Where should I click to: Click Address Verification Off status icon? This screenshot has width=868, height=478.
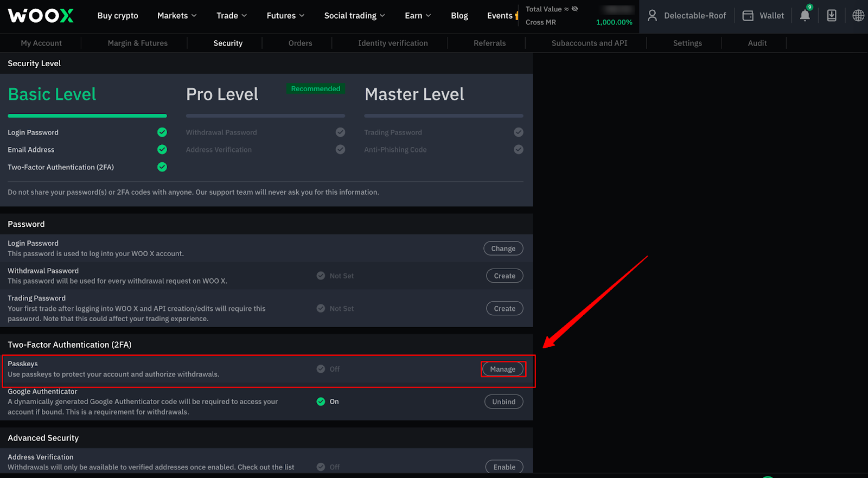pyautogui.click(x=321, y=467)
